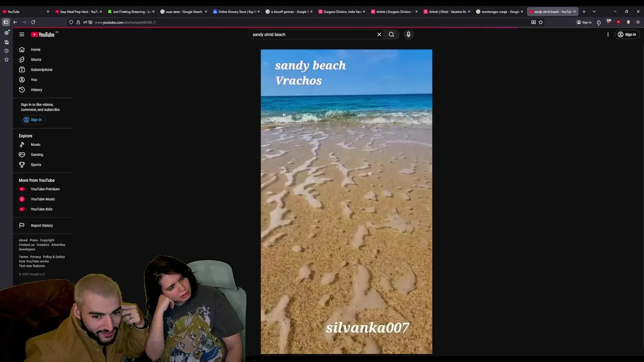Open the Press footer link
The height and width of the screenshot is (362, 644).
click(34, 240)
